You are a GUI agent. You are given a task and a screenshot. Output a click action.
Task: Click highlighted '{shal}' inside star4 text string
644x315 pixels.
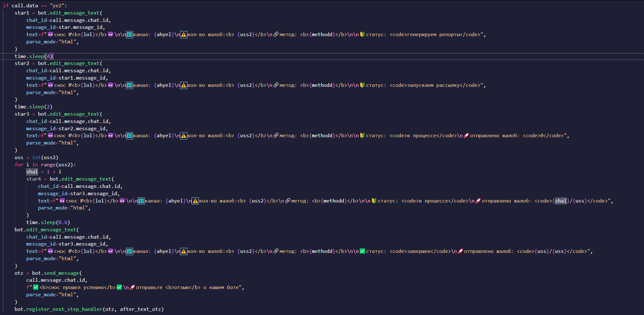pyautogui.click(x=561, y=201)
